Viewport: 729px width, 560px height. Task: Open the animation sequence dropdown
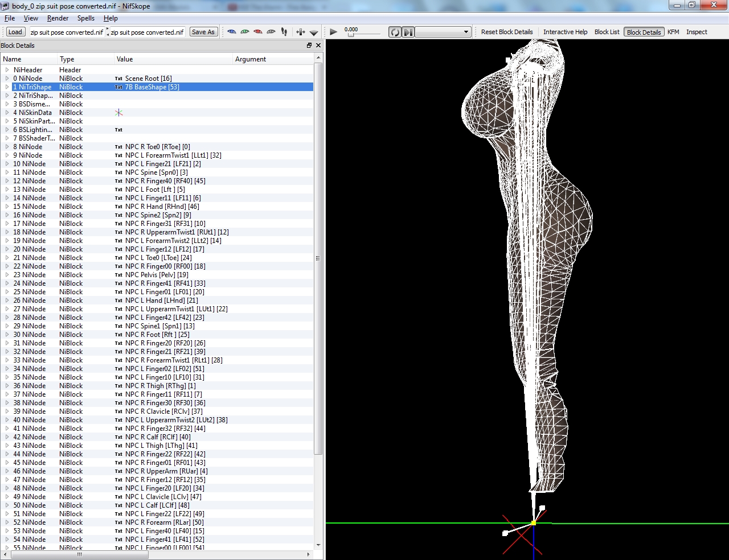click(443, 32)
